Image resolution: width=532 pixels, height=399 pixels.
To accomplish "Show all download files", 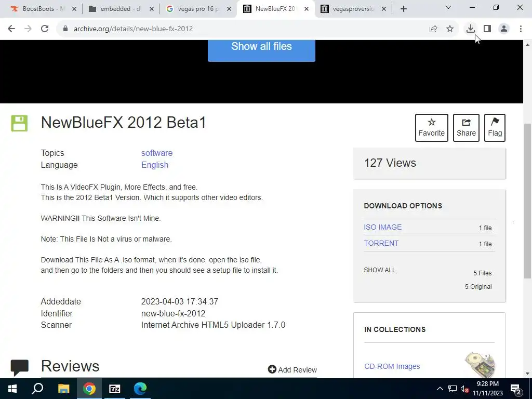I will [380, 270].
